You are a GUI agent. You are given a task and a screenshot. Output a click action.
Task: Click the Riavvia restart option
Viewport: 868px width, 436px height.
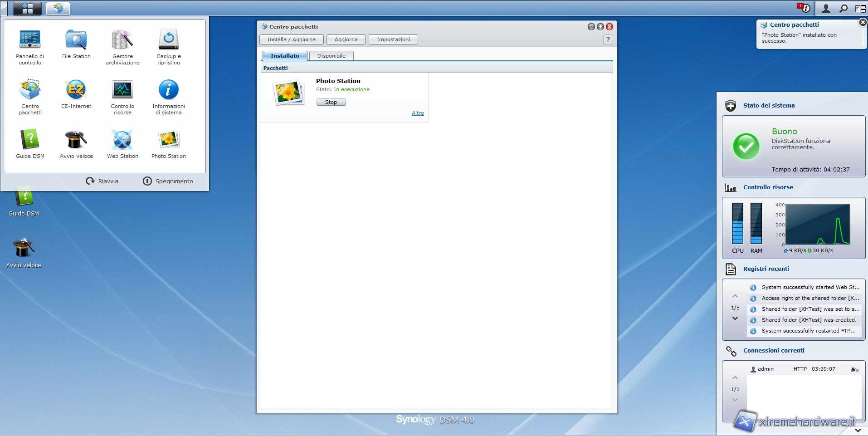coord(102,181)
